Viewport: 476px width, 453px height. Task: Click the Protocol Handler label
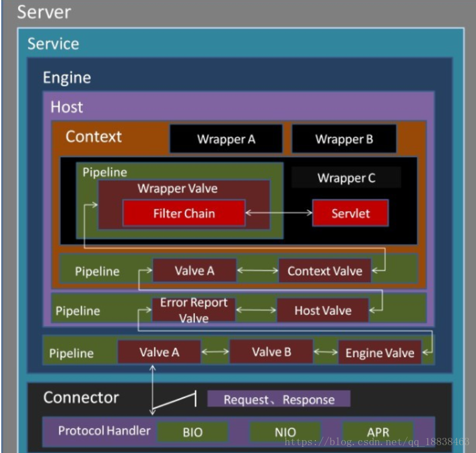pyautogui.click(x=104, y=431)
